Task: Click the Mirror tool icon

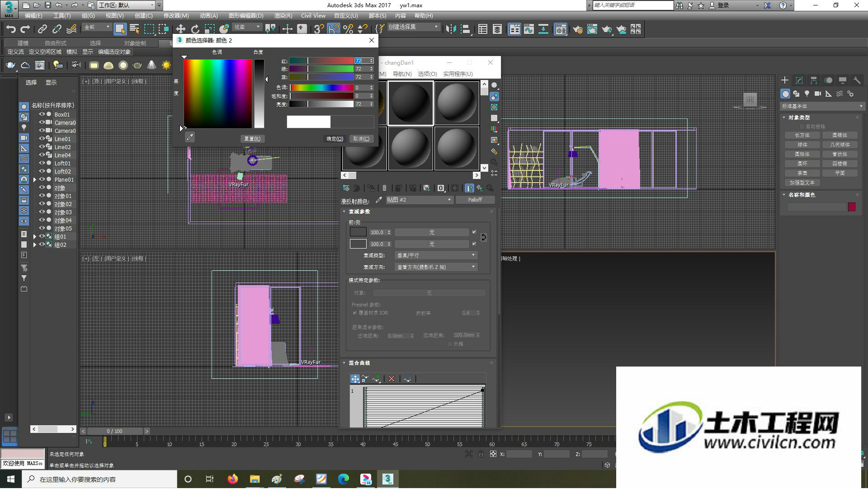Action: tap(451, 29)
